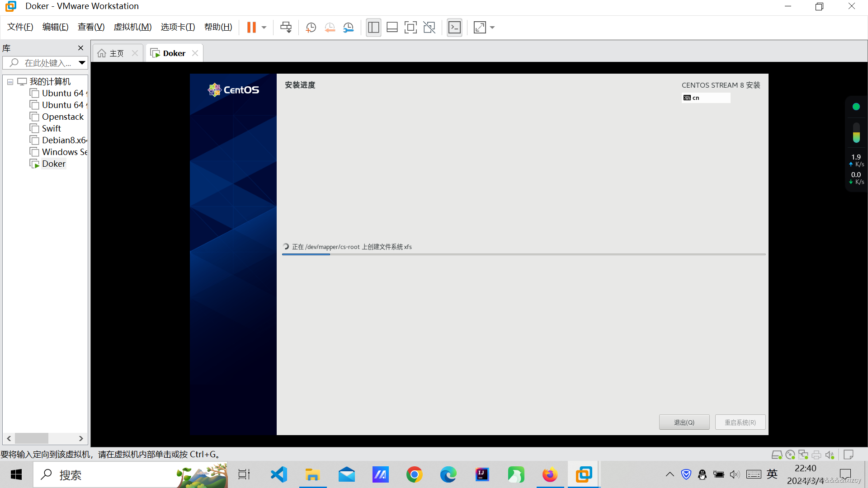
Task: Click the Unity mode icon
Action: pos(429,28)
